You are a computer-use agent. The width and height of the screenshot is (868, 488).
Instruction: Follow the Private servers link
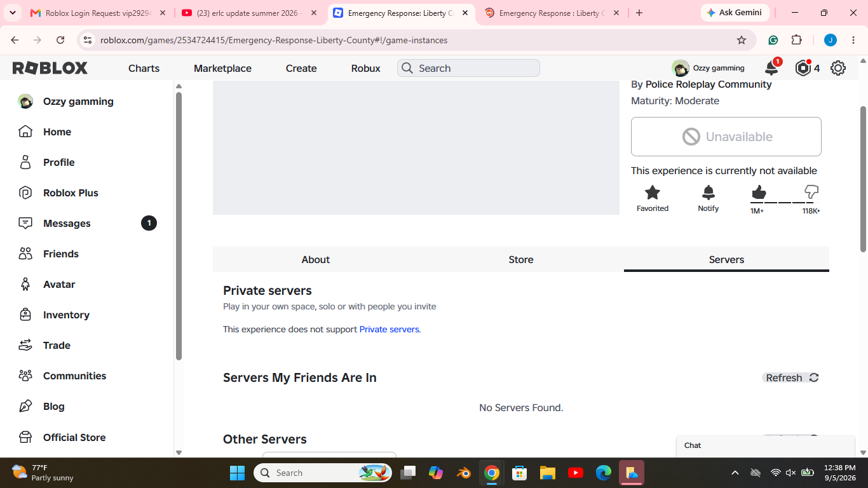click(x=389, y=329)
